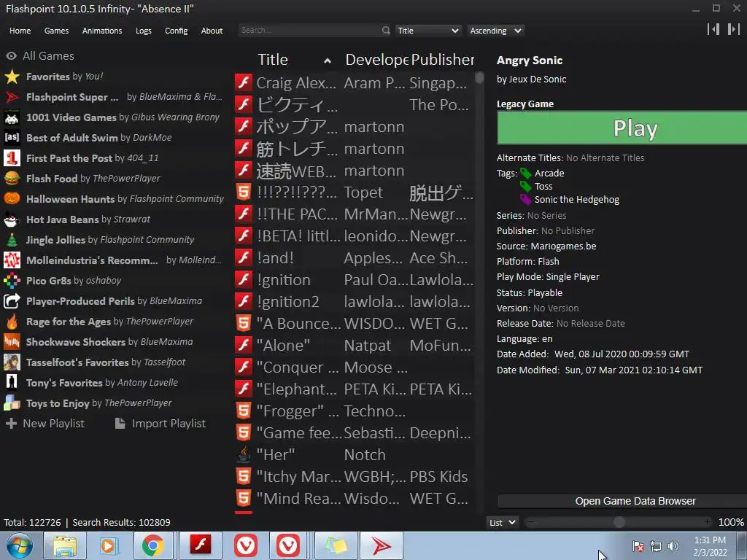Open the Ascending order dropdown
The height and width of the screenshot is (560, 747).
pyautogui.click(x=495, y=31)
